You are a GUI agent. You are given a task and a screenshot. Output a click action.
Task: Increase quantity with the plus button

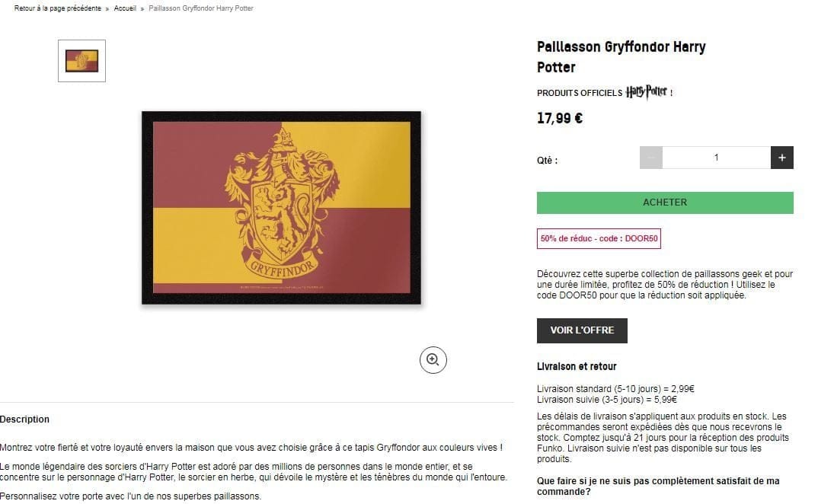click(x=782, y=158)
